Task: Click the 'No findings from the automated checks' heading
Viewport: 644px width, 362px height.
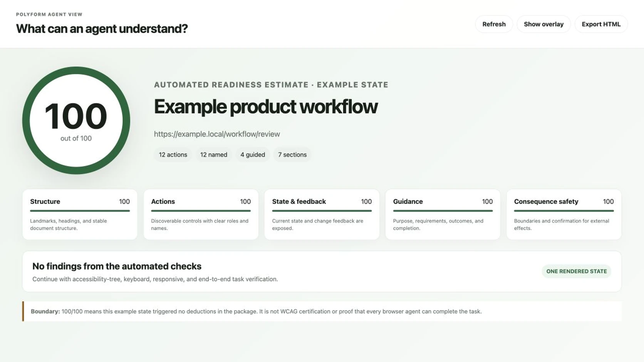Action: coord(117,266)
